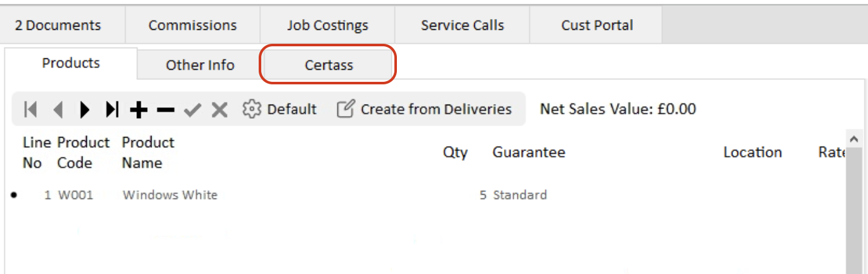The height and width of the screenshot is (274, 868).
Task: Select the Certass sub-tab
Action: (x=328, y=65)
